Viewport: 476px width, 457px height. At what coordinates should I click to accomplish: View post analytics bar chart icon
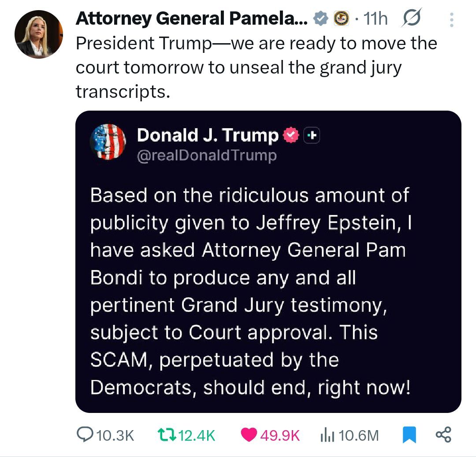327,435
